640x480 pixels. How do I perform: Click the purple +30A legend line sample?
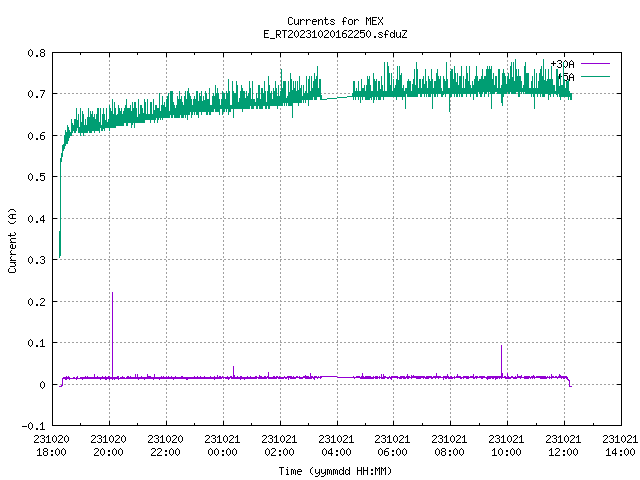[x=596, y=64]
